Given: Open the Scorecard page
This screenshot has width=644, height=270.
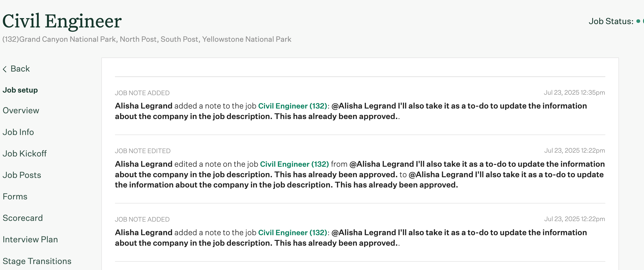Looking at the screenshot, I should (x=23, y=218).
